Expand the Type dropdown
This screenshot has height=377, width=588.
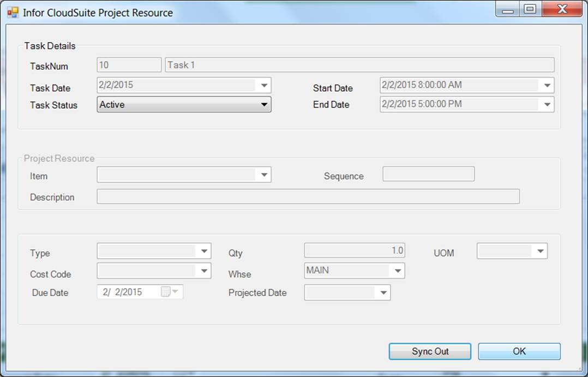tap(204, 251)
